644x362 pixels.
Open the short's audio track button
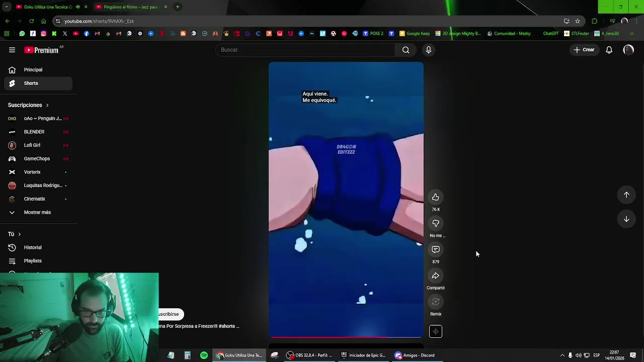(436, 331)
